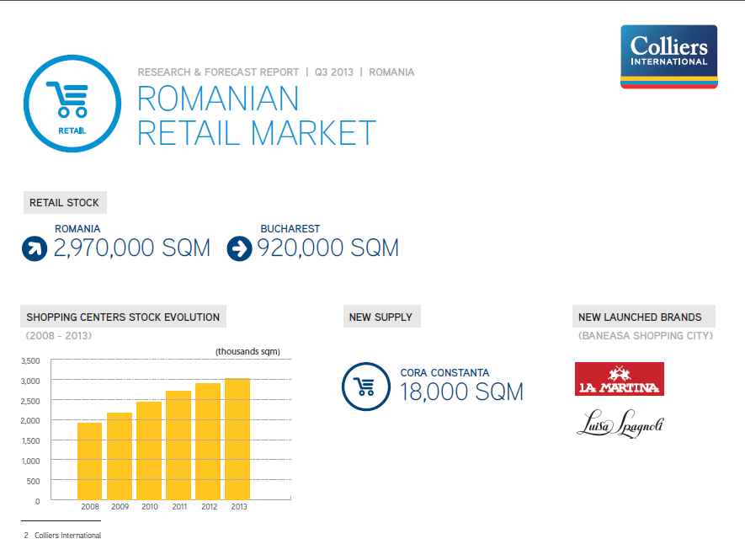Click the 500 y-axis label
The height and width of the screenshot is (560, 745).
(34, 481)
